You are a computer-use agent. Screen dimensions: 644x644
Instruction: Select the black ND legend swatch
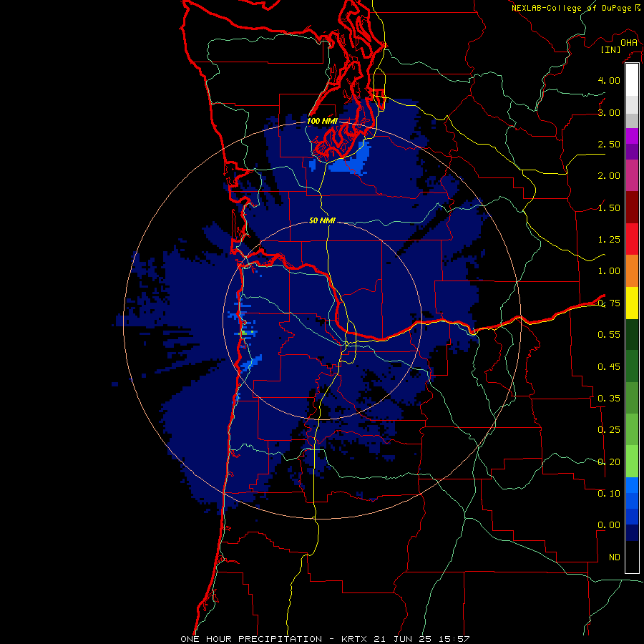tap(632, 557)
